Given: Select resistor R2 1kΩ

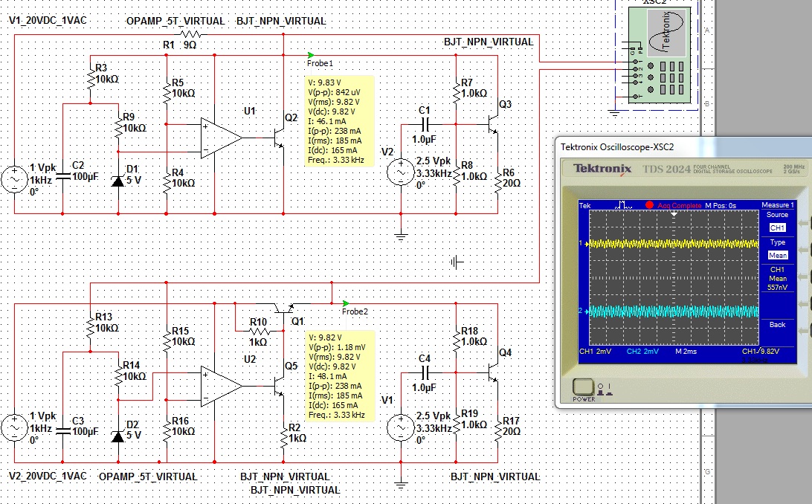Looking at the screenshot, I should [x=283, y=438].
